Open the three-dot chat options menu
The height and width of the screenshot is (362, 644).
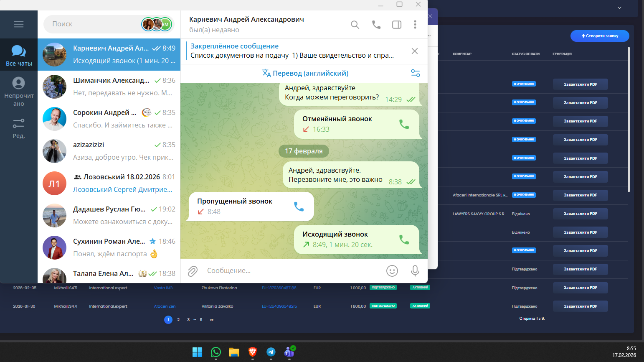[415, 25]
